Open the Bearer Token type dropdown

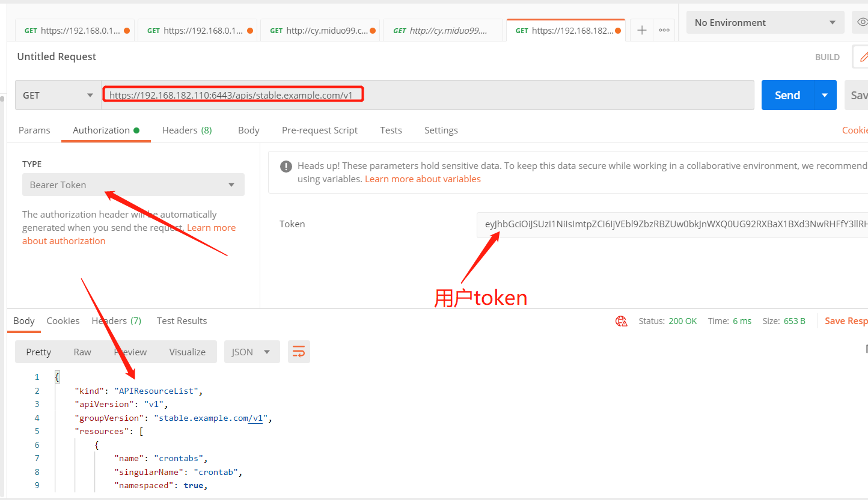pyautogui.click(x=133, y=185)
